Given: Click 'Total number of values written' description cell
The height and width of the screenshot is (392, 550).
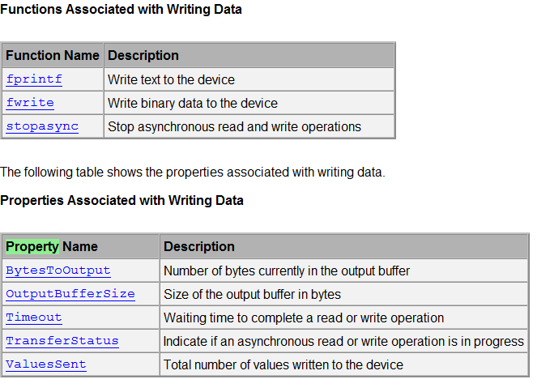Looking at the screenshot, I should pyautogui.click(x=284, y=364).
